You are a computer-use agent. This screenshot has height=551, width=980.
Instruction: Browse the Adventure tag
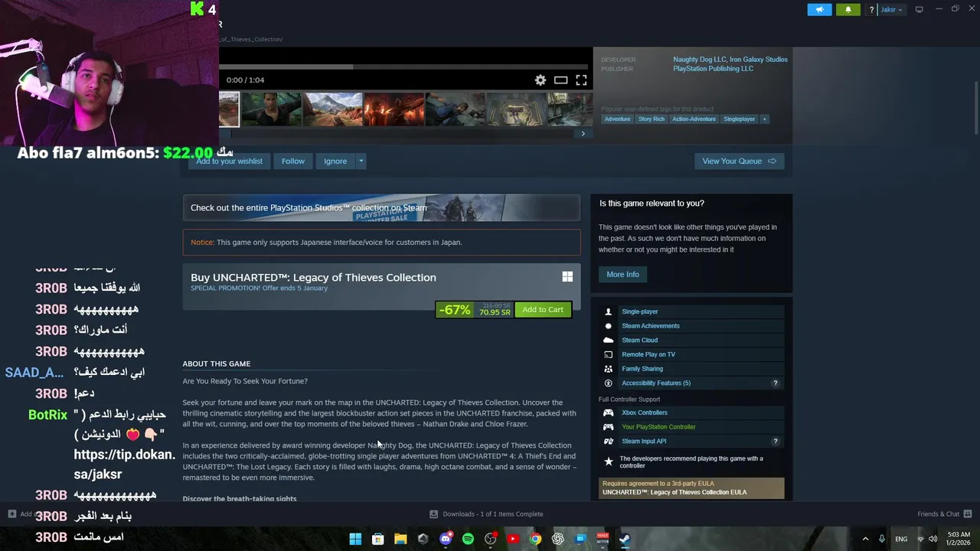point(617,119)
